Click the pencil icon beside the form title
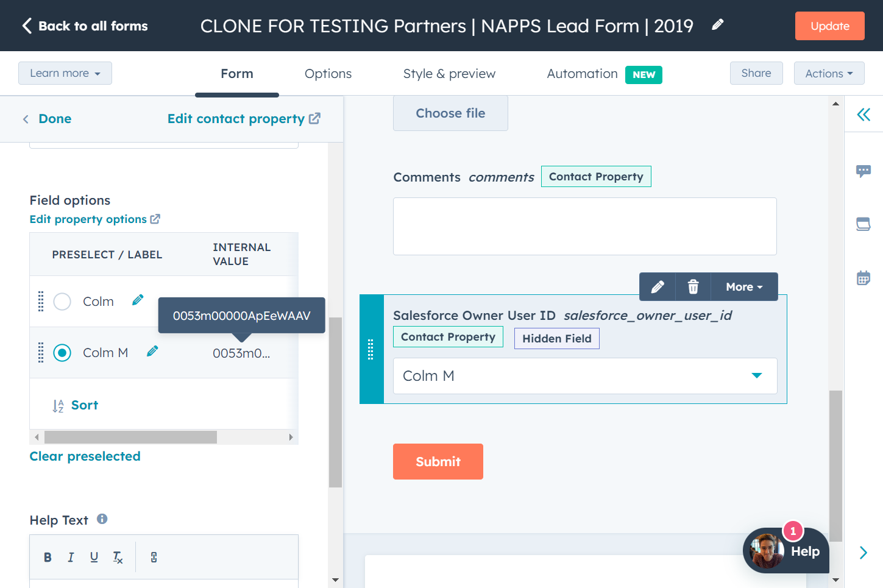The height and width of the screenshot is (588, 883). click(x=718, y=24)
